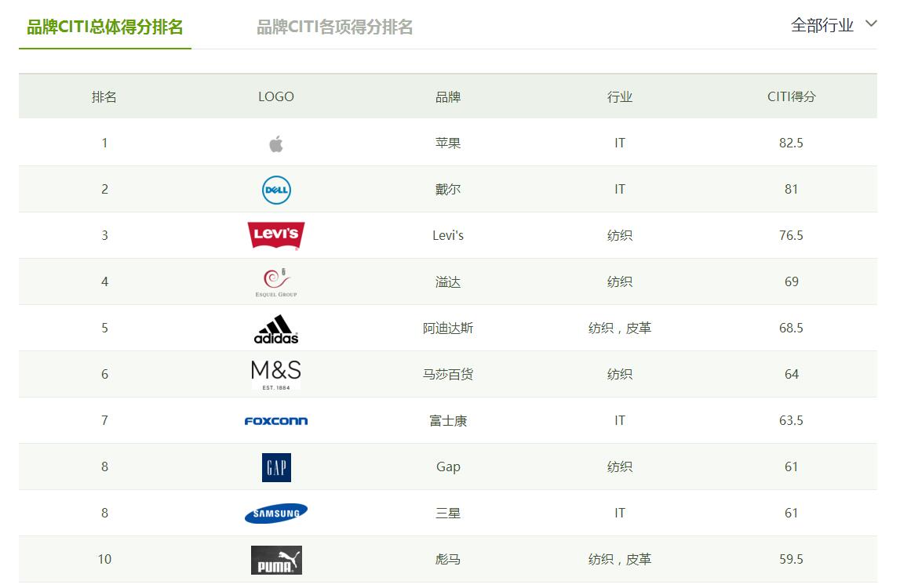Click the Esquel Group logo
The height and width of the screenshot is (588, 900).
coord(275,282)
